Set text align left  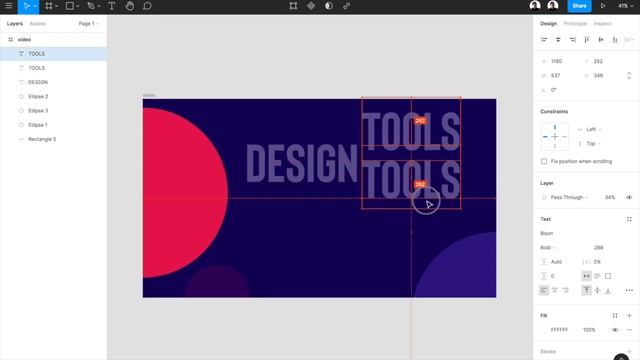click(544, 290)
